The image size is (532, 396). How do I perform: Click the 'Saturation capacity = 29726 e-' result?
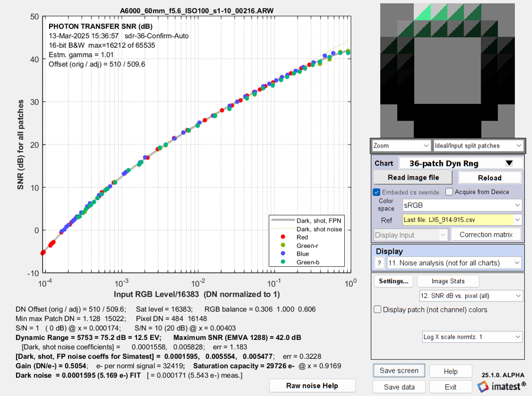click(x=244, y=366)
